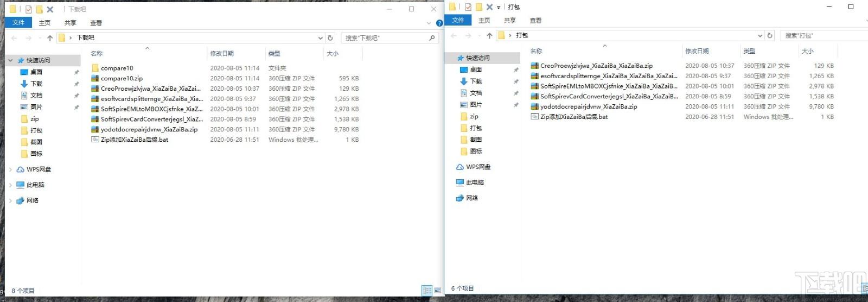Click the search magnifier icon in 下载吧 window
Viewport: 868px width, 302px height.
pyautogui.click(x=432, y=38)
